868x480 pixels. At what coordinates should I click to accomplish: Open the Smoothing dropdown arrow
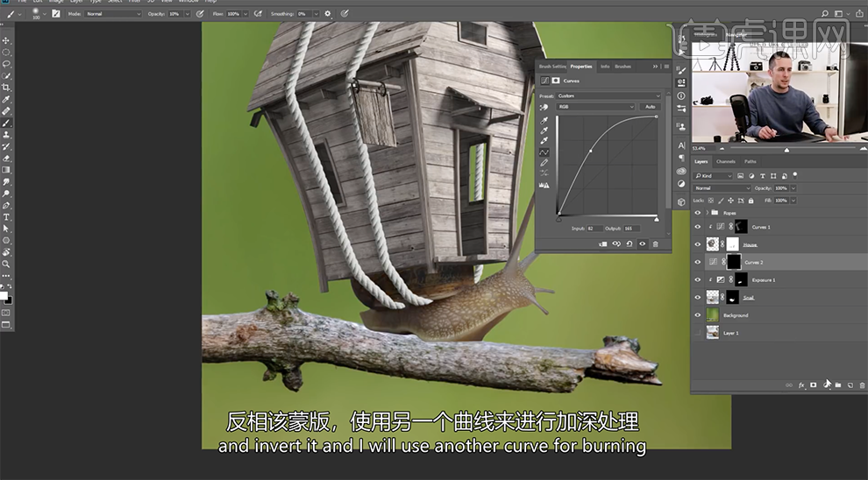317,14
